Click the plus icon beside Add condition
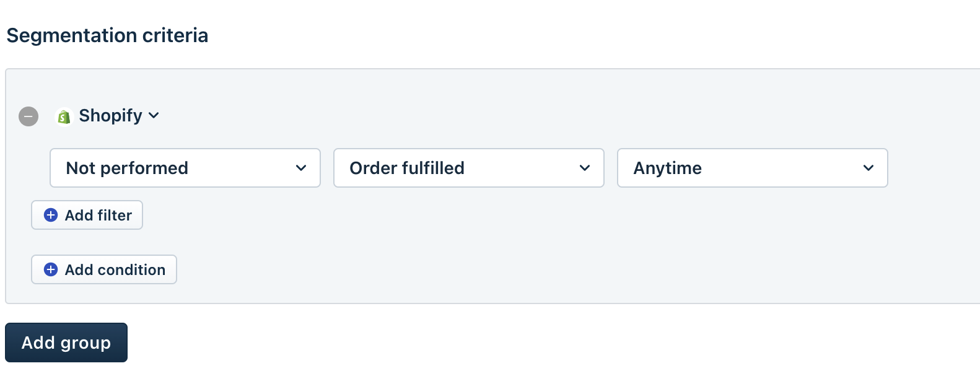Screen dimensions: 980x384 point(51,269)
